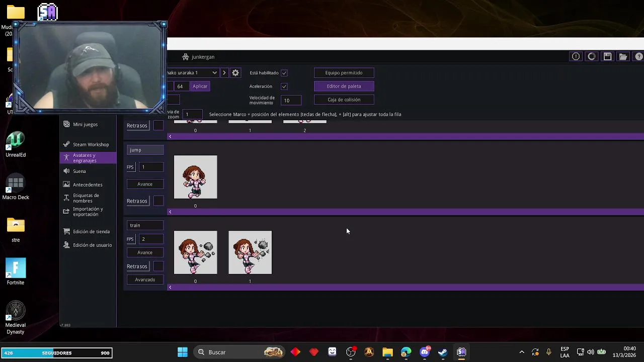The image size is (644, 362).
Task: Show hidden system tray icons chevron
Action: point(522,352)
